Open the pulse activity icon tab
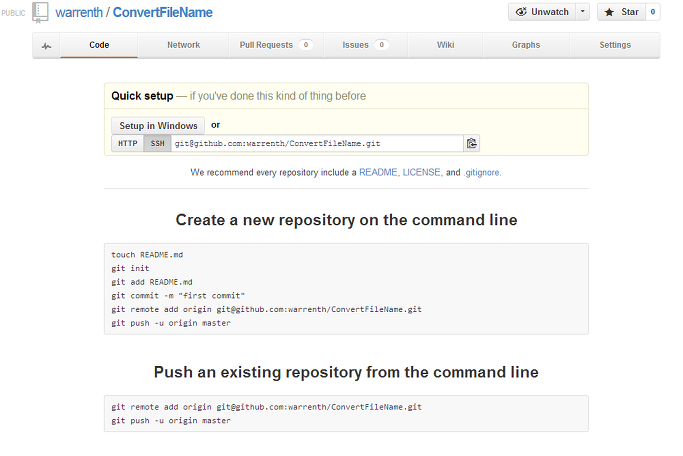 point(47,45)
